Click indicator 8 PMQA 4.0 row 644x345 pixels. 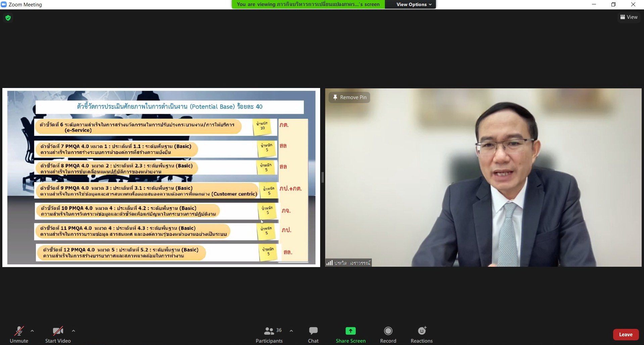[x=116, y=168]
